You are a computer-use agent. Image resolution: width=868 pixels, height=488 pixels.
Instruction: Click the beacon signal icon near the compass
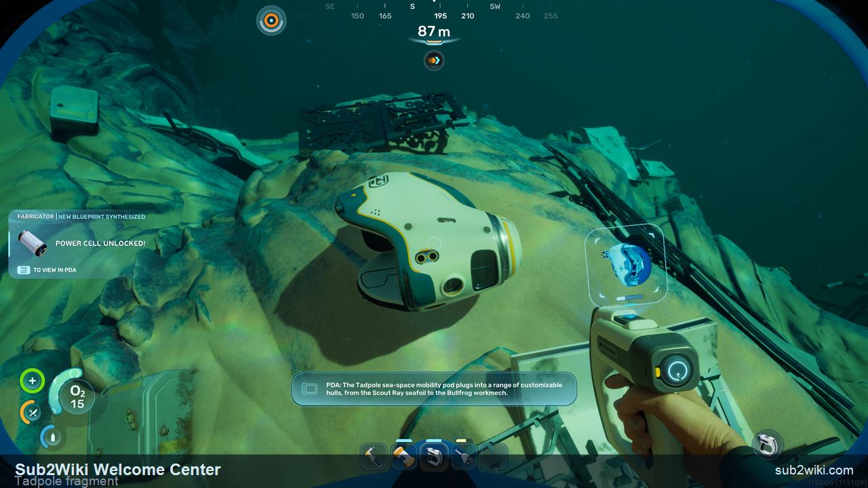271,20
